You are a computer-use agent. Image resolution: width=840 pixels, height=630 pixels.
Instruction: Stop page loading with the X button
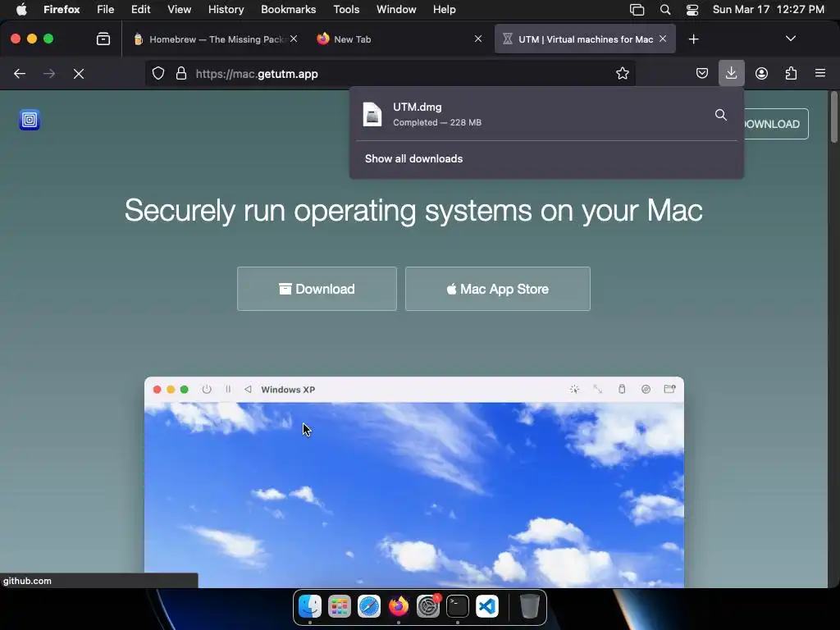tap(79, 73)
